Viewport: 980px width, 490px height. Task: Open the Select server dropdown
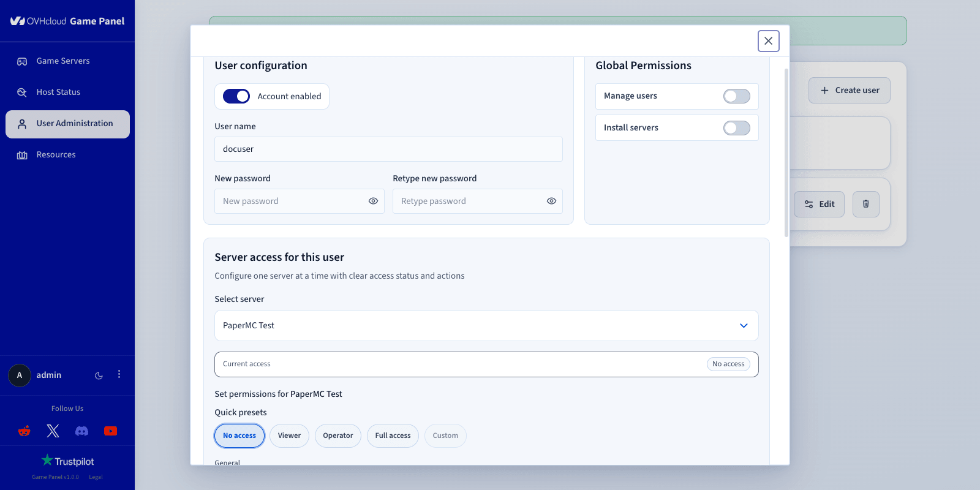coord(486,325)
